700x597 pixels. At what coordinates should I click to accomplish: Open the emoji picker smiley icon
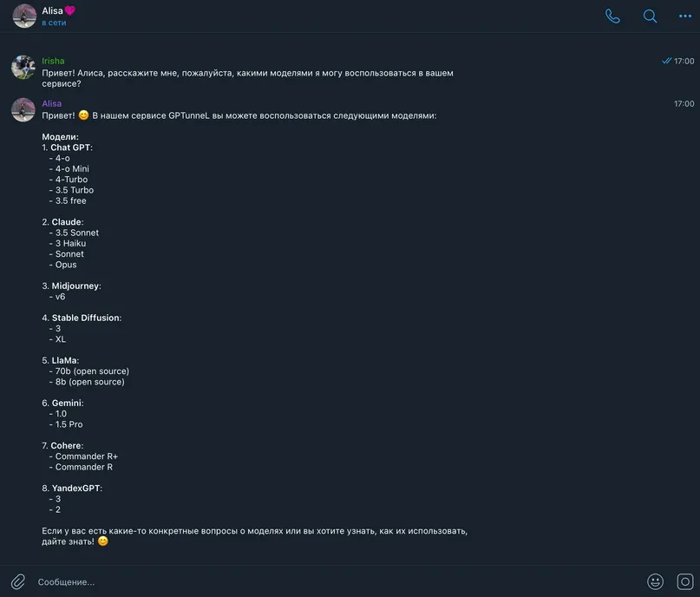(655, 581)
